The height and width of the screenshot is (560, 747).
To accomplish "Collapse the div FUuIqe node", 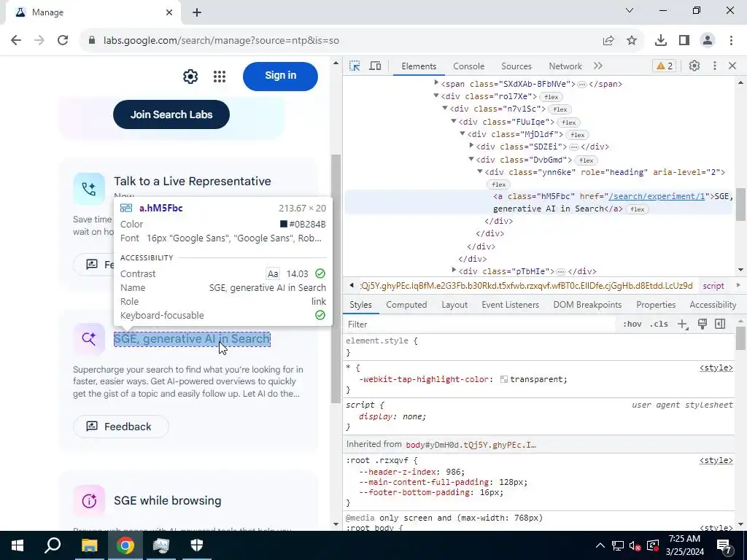I will pos(454,122).
